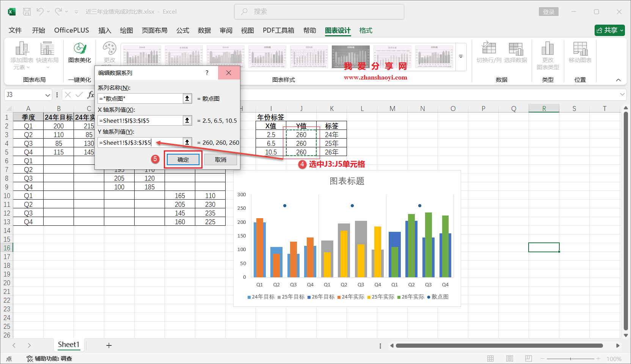Screen dimensions: 631x364
Task: Click the zoom in plus button
Action: coord(598,359)
